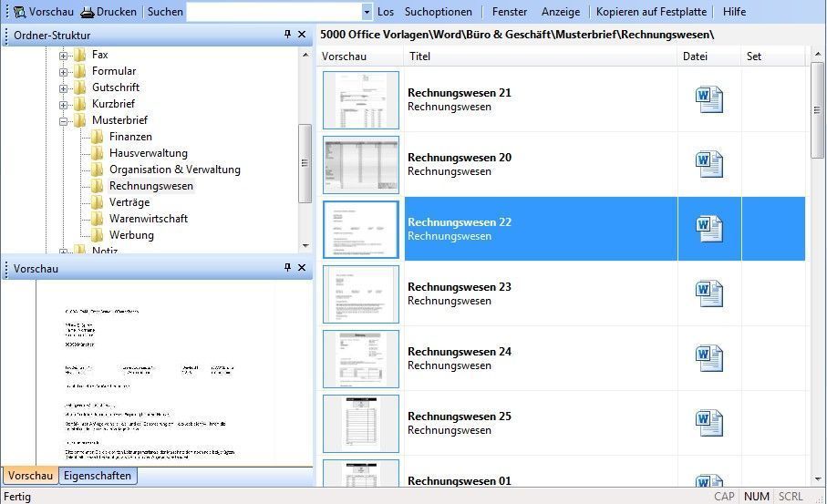The width and height of the screenshot is (827, 504).
Task: Click the Los search button
Action: click(x=386, y=12)
